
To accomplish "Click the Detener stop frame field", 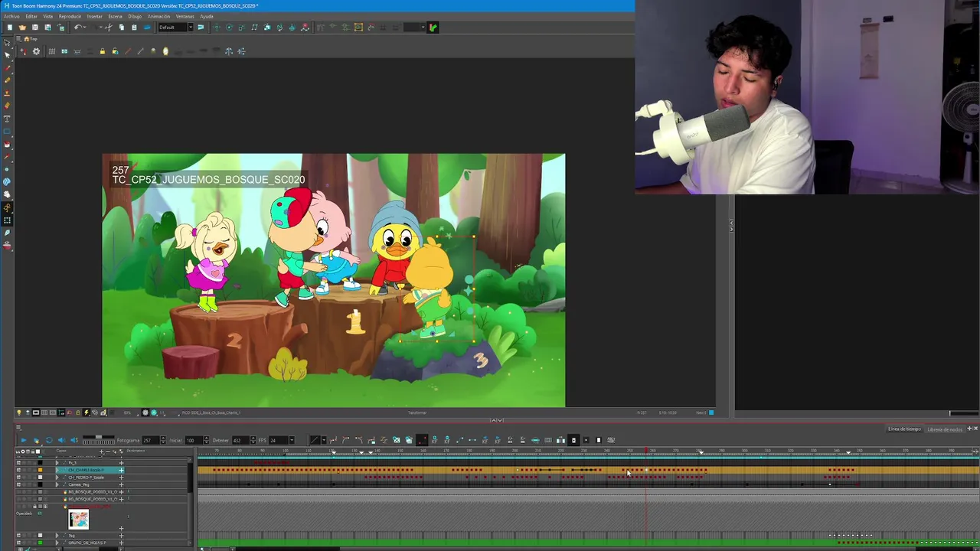I will coord(241,440).
